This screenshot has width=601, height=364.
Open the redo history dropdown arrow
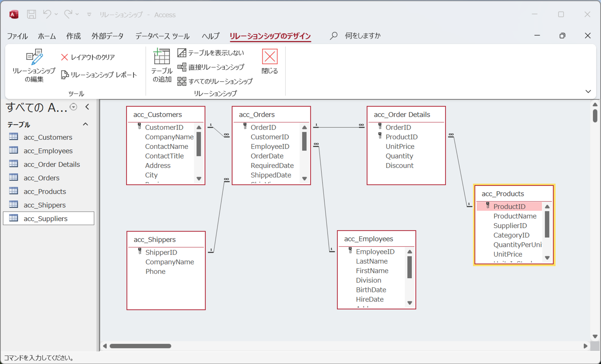(77, 14)
